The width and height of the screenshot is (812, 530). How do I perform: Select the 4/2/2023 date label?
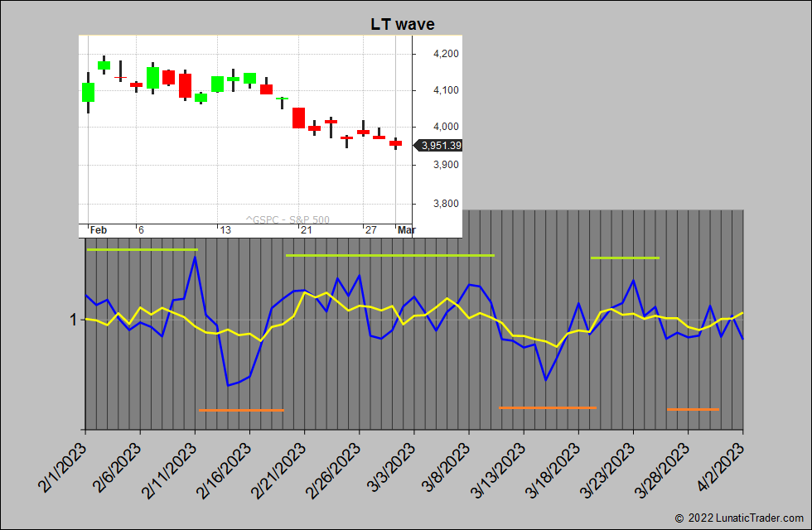(719, 468)
